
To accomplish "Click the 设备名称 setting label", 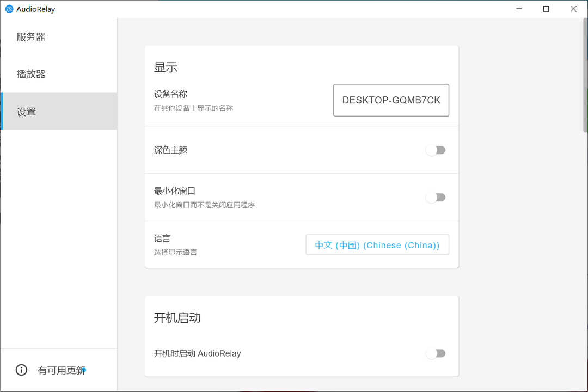I will pyautogui.click(x=170, y=94).
